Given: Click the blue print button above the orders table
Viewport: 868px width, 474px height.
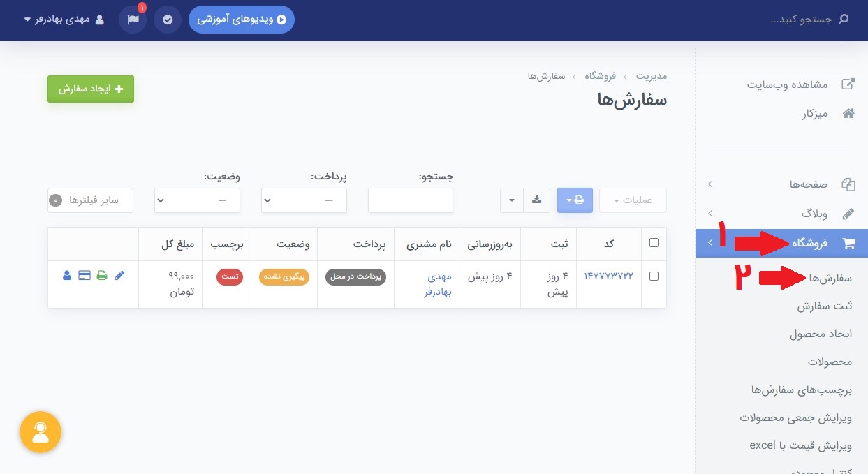Looking at the screenshot, I should (575, 200).
